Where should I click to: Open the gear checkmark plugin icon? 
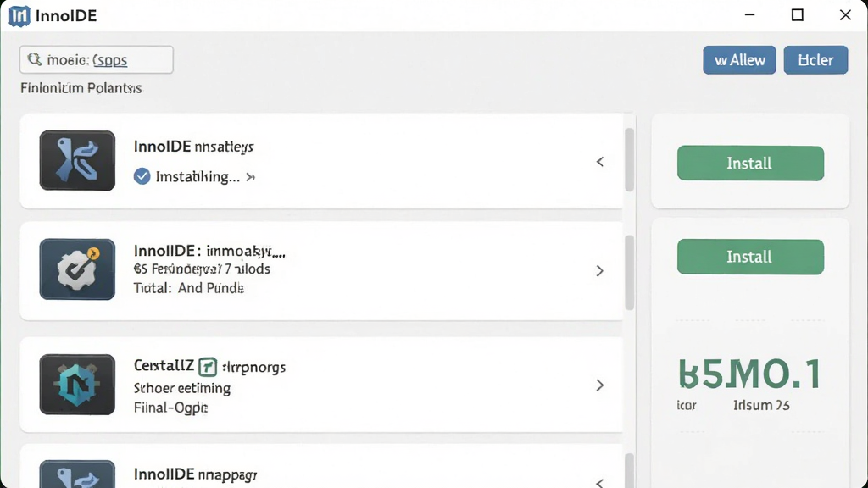(77, 269)
